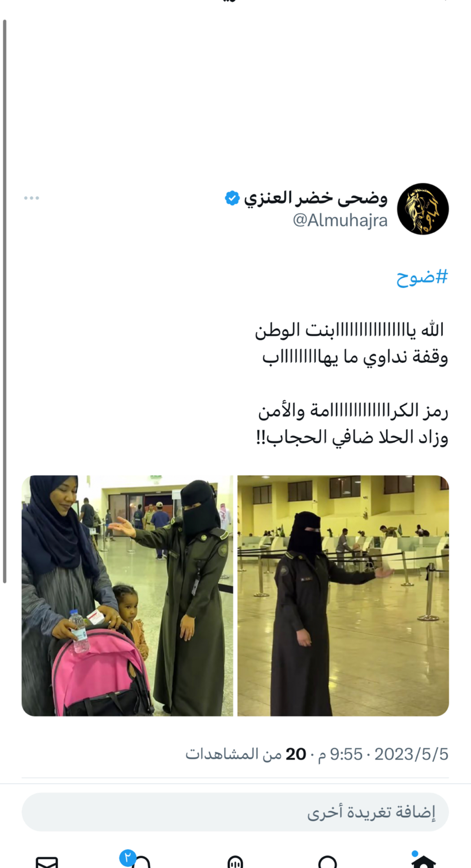Screen dimensions: 471x868
Task: Open the gold horse profile avatar
Action: click(x=423, y=209)
